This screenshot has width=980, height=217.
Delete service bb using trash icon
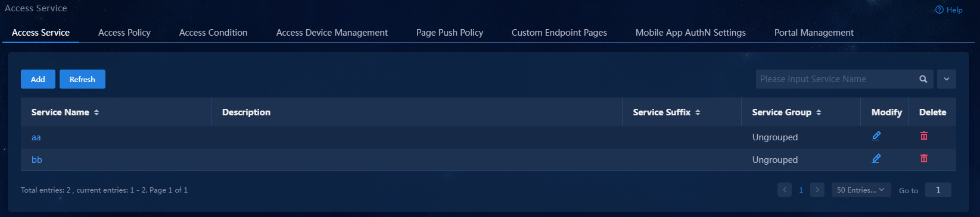923,159
